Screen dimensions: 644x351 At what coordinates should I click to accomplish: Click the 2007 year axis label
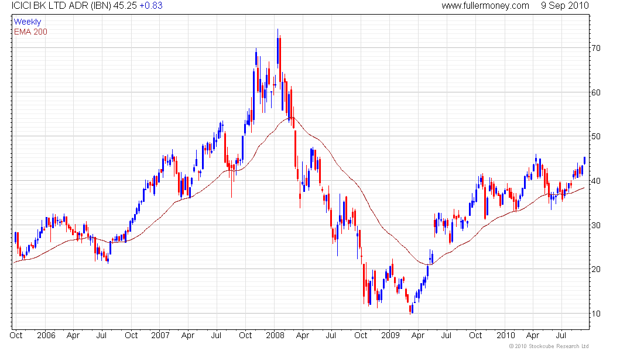click(160, 335)
